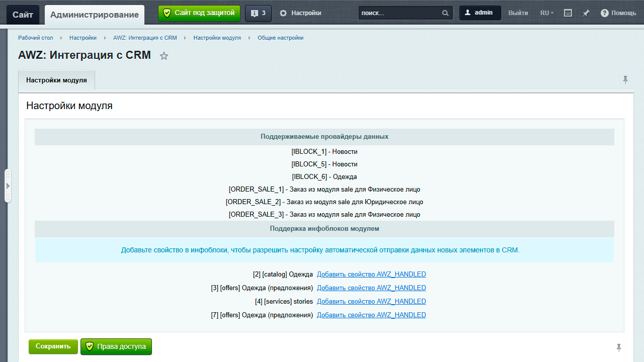Click the pin icon beside the tab bar
The image size is (644, 362).
click(x=625, y=80)
